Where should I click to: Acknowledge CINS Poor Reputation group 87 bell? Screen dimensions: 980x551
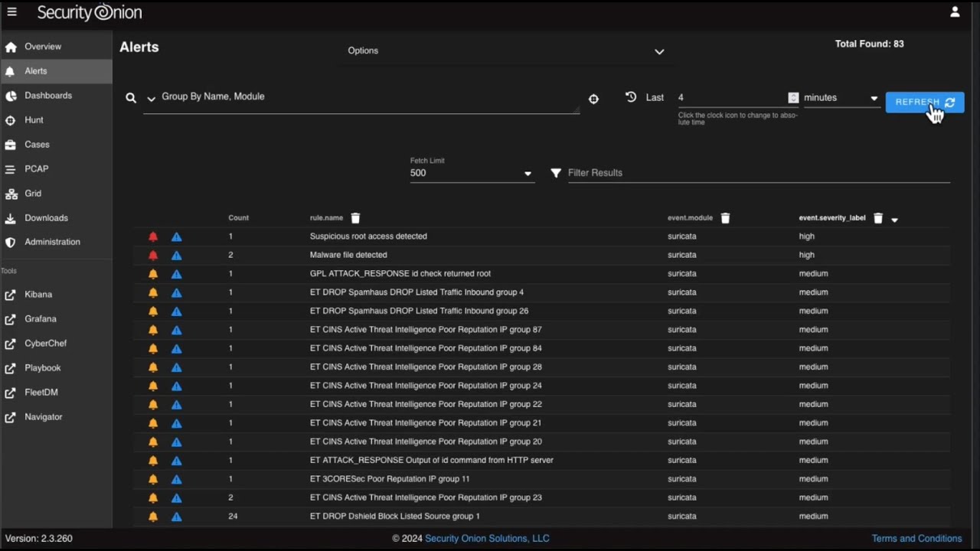(x=153, y=330)
